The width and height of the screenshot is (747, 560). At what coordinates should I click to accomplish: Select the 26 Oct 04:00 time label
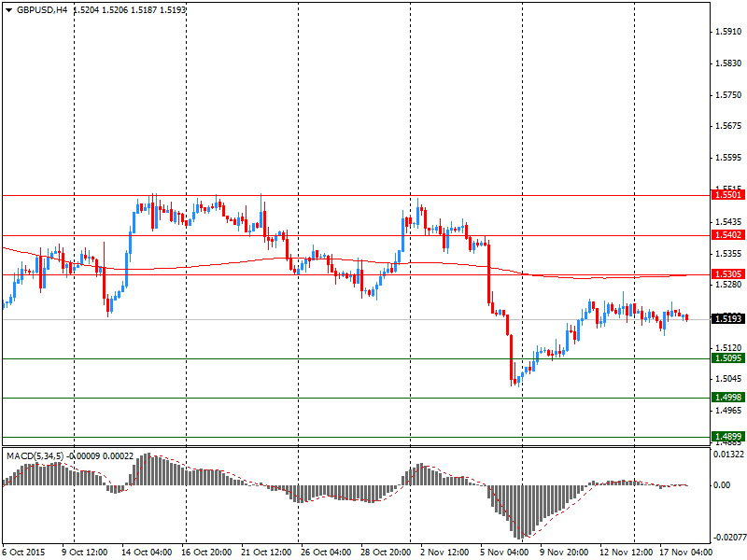click(325, 553)
